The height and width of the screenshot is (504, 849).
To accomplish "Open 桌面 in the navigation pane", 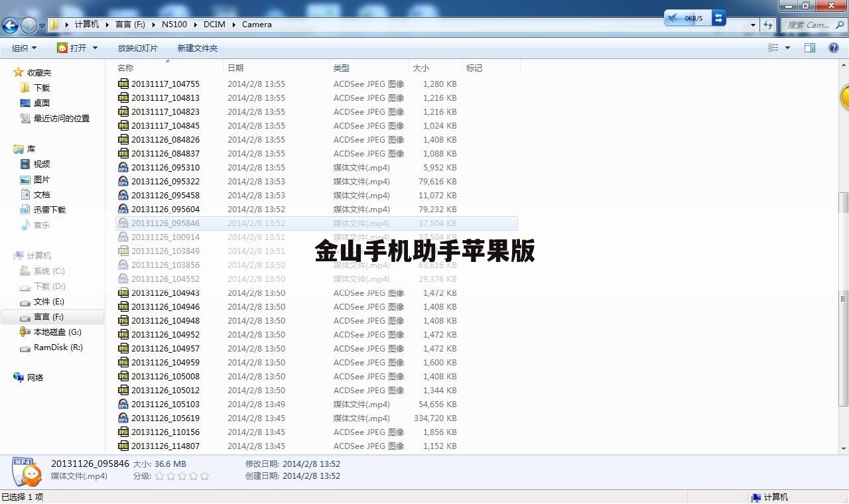I will [42, 103].
